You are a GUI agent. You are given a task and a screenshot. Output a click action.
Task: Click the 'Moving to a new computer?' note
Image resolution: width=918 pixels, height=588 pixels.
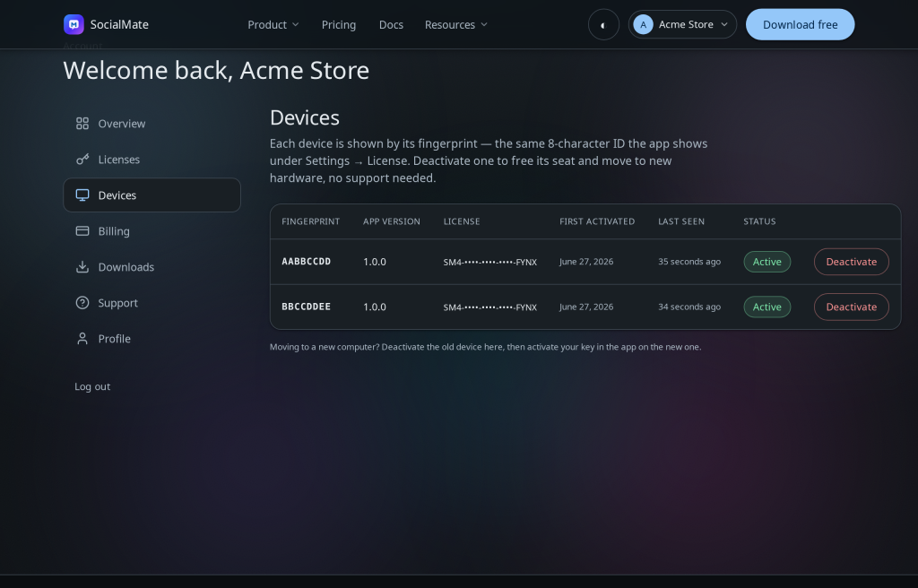point(485,347)
